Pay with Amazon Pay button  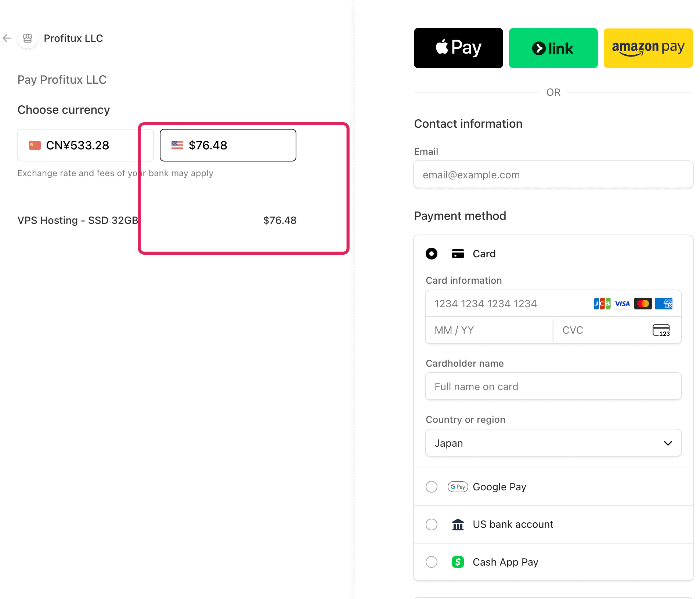(x=648, y=48)
